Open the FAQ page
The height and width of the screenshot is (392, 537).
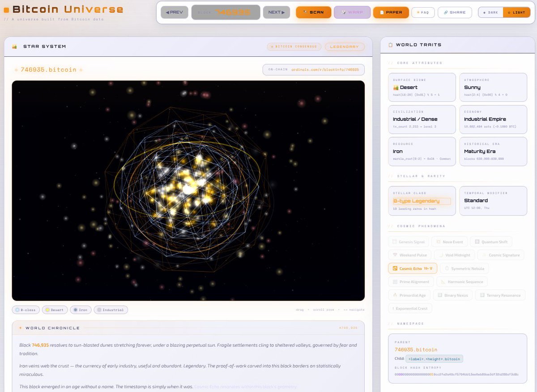point(423,13)
